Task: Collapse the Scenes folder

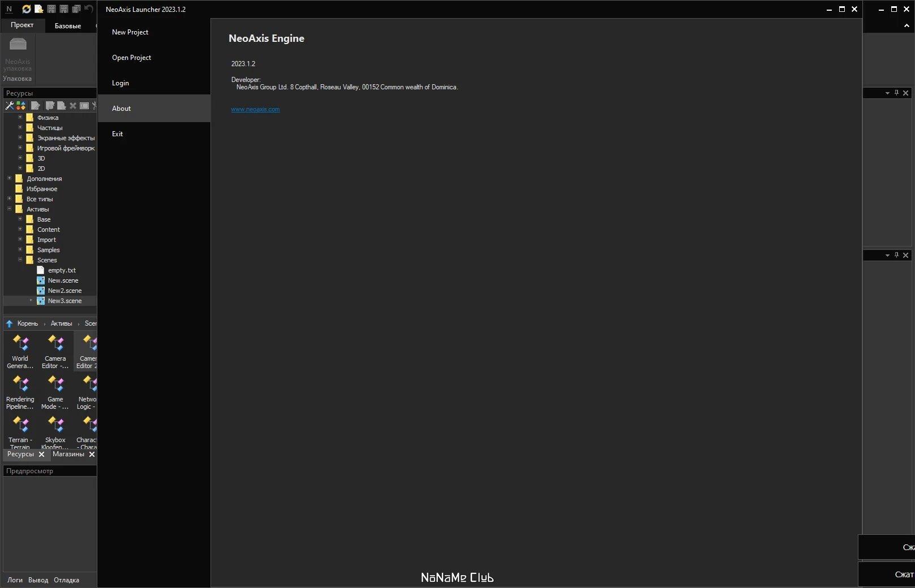Action: (x=20, y=260)
